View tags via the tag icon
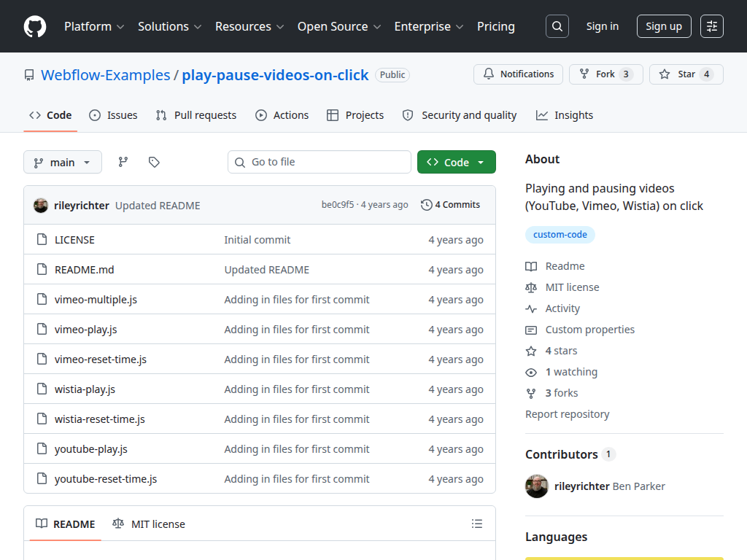Screen dimensions: 747x560 click(154, 163)
